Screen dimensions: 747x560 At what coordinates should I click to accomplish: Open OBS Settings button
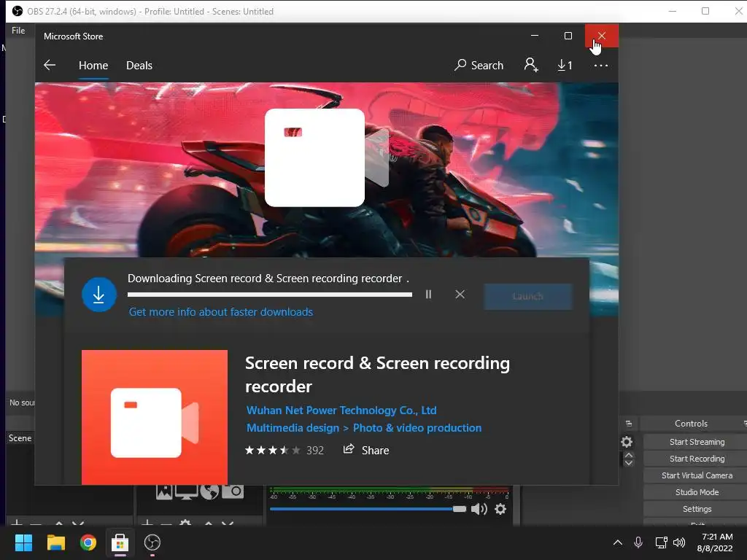click(x=697, y=509)
